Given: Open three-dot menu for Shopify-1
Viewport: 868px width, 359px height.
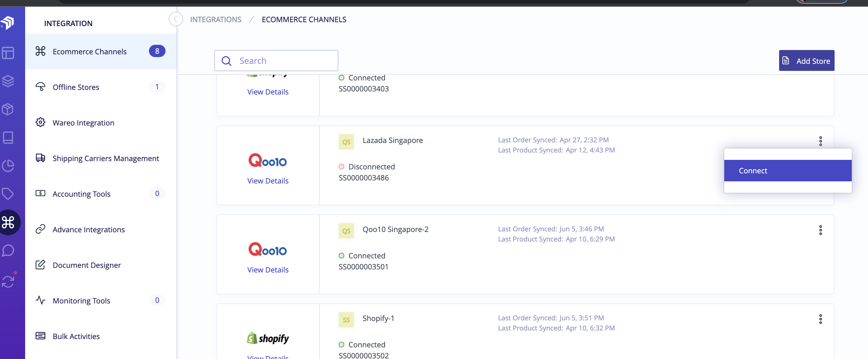Looking at the screenshot, I should coord(820,319).
